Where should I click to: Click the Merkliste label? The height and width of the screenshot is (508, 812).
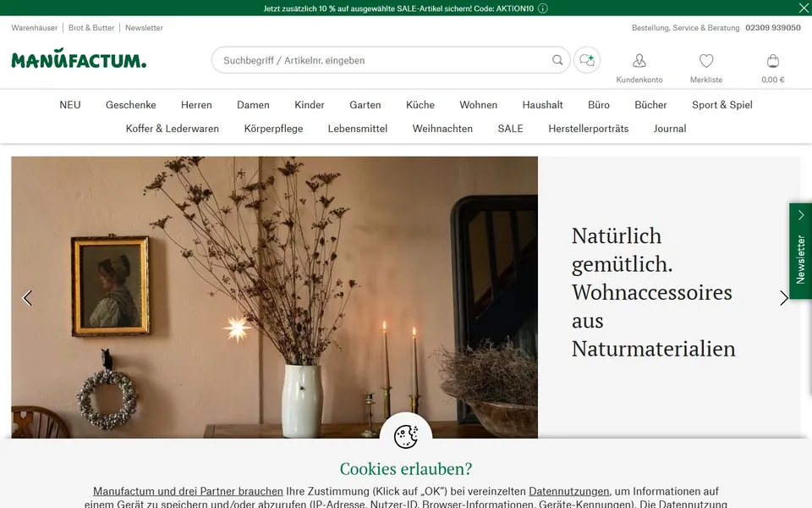(706, 80)
